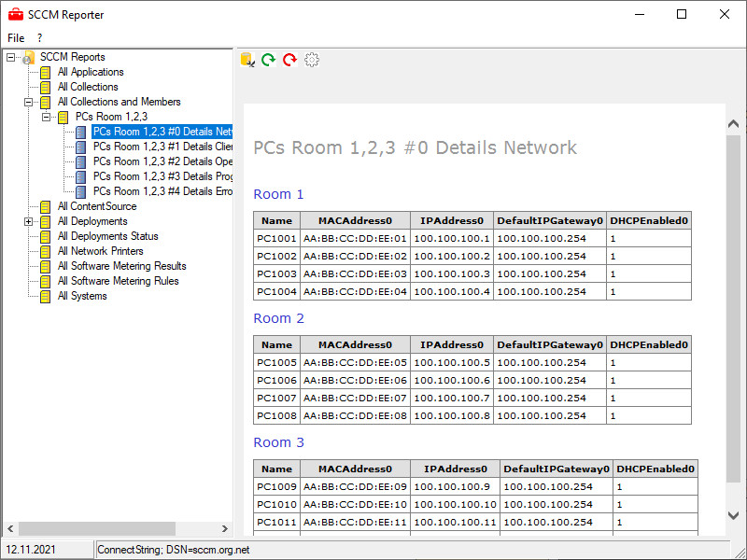Expand the All Deployments node

click(x=29, y=221)
